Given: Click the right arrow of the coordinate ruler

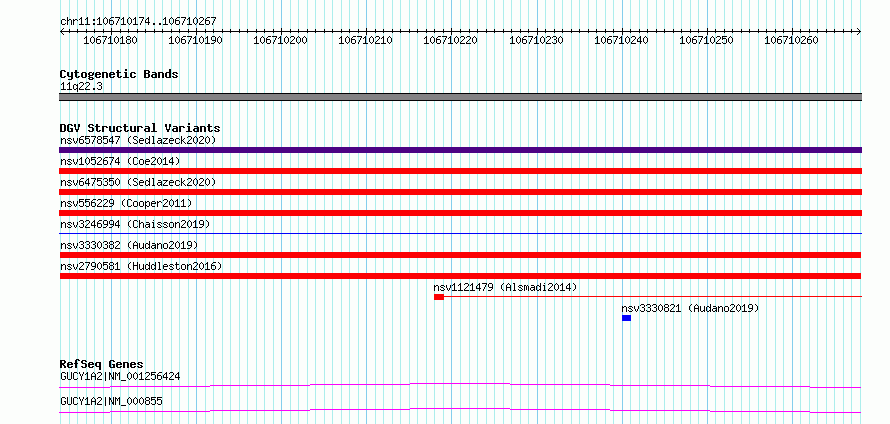Looking at the screenshot, I should tap(859, 31).
